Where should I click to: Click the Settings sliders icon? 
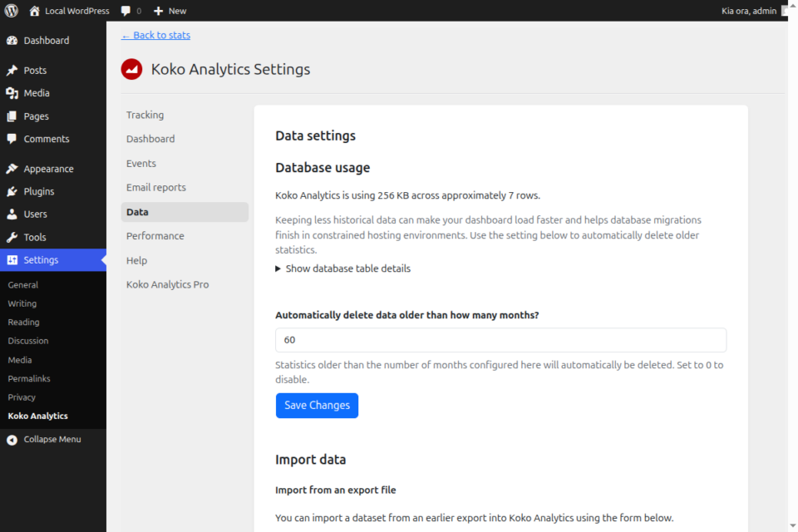12,260
